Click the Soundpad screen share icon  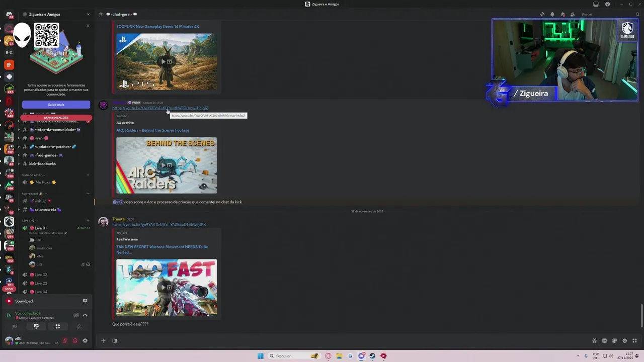(85, 301)
